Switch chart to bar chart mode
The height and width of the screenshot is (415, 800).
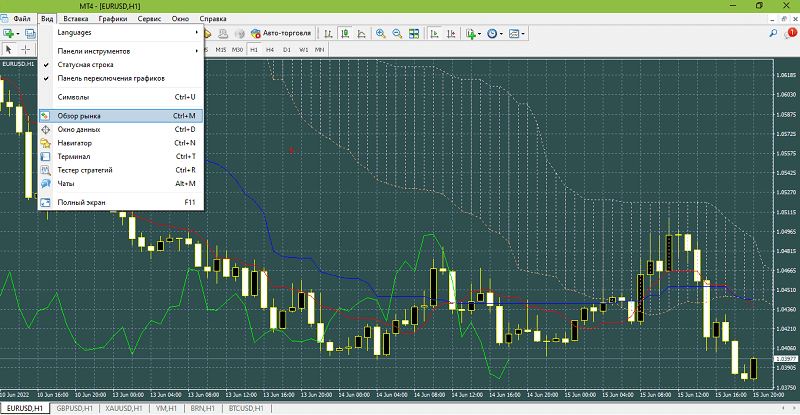point(328,34)
